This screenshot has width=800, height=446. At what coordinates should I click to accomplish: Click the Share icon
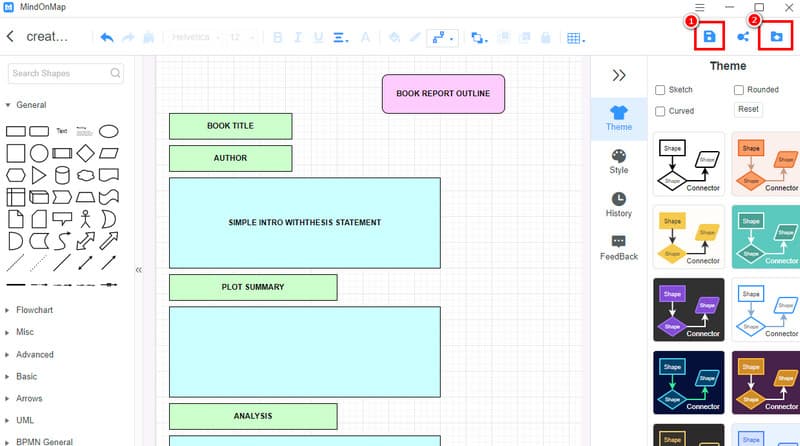click(743, 37)
